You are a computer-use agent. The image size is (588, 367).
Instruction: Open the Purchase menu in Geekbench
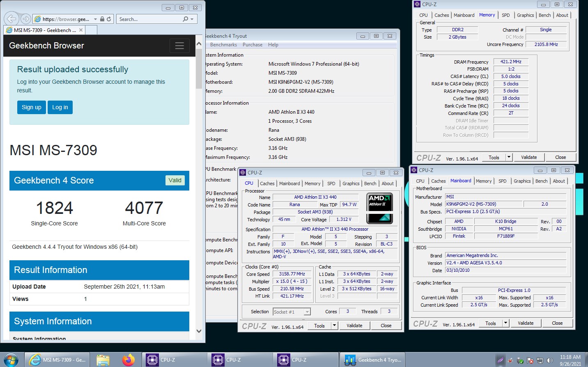tap(253, 45)
